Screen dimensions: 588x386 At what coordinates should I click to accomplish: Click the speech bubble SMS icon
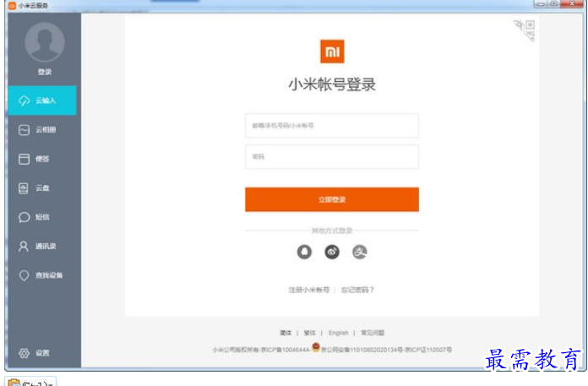click(x=24, y=217)
